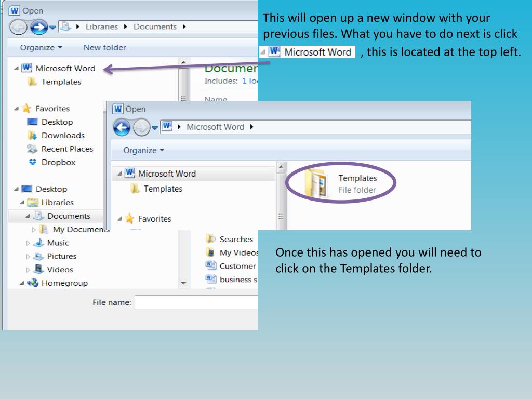Click scroll up arrow in back navigation pane
532x399 pixels.
(183, 62)
